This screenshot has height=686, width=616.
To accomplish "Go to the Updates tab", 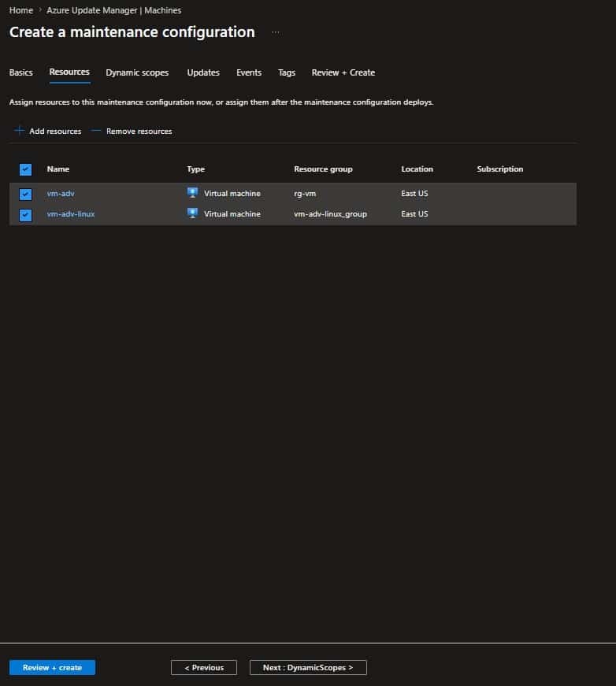I will pos(203,72).
